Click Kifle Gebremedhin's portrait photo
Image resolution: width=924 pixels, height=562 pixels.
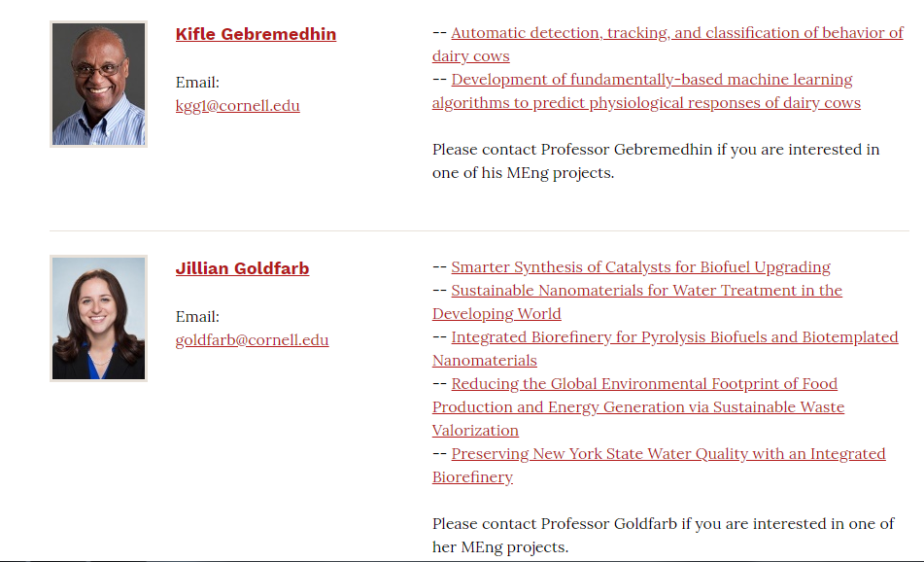[x=98, y=84]
